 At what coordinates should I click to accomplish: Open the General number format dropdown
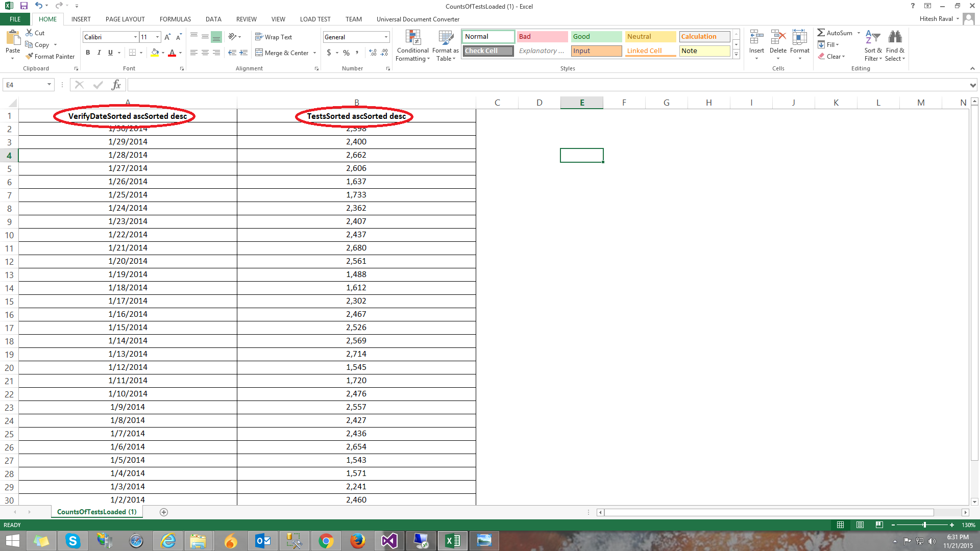[x=386, y=37]
